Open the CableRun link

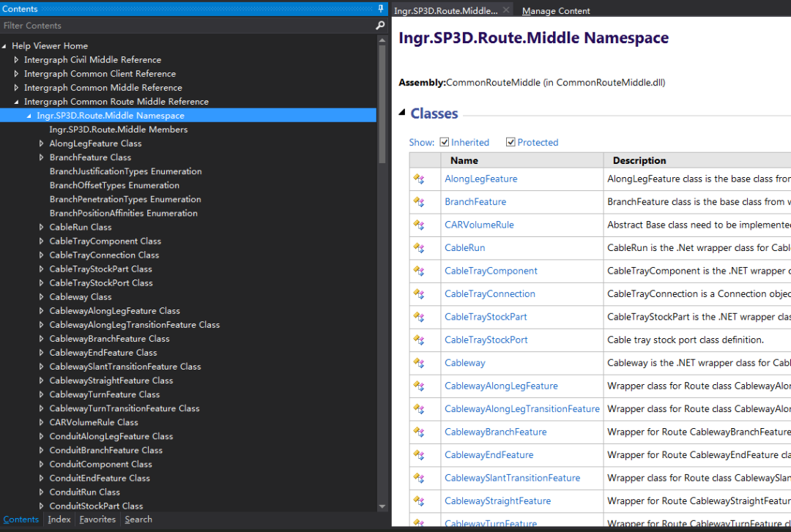(464, 247)
